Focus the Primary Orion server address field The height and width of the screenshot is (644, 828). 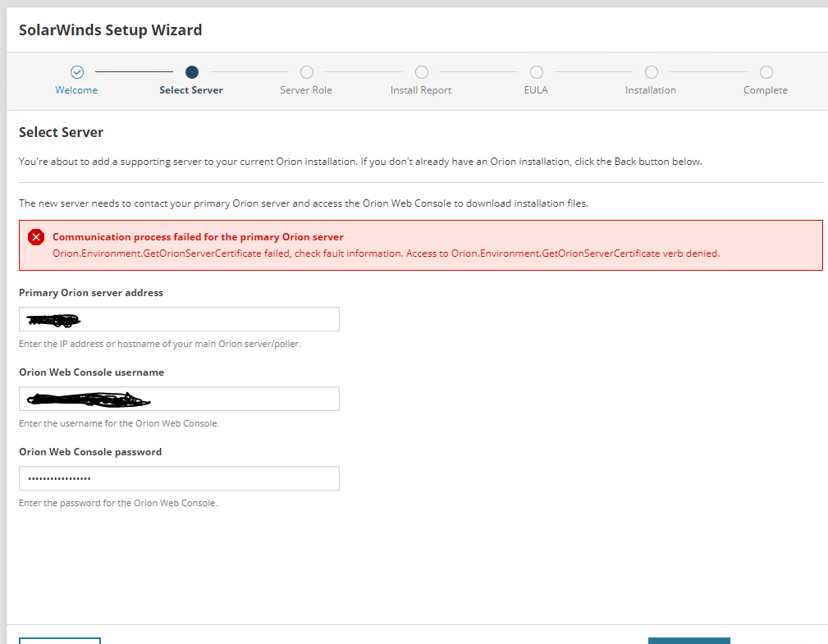tap(179, 319)
